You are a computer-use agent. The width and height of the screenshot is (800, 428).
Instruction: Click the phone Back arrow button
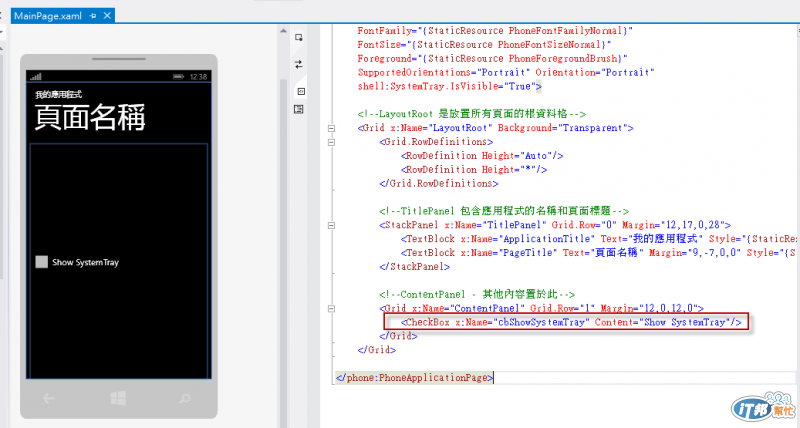(49, 398)
